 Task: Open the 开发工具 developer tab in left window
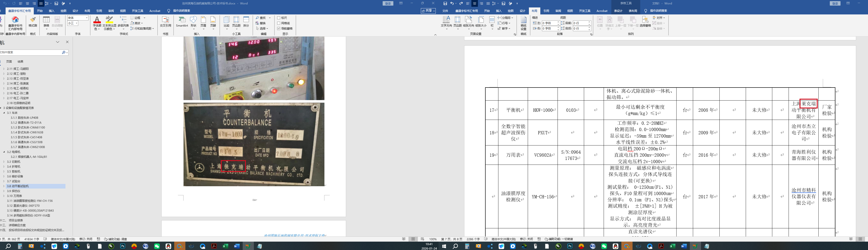(x=137, y=11)
